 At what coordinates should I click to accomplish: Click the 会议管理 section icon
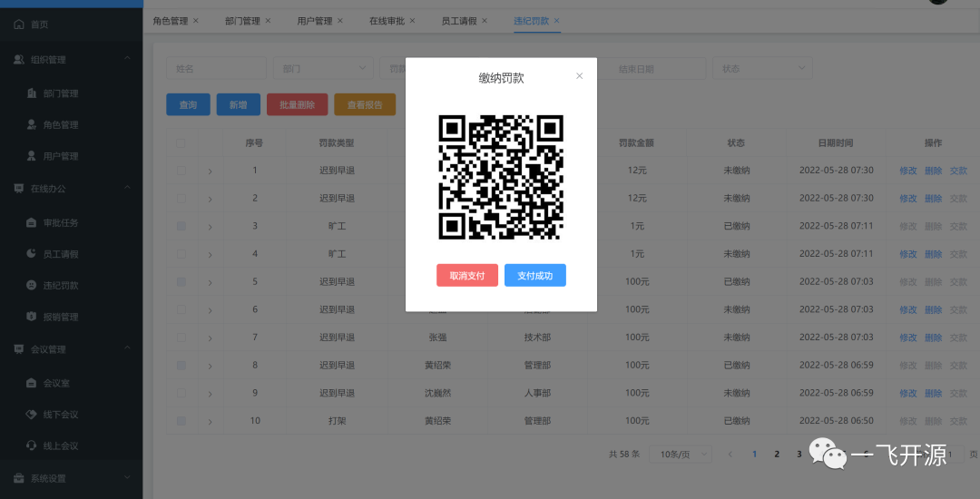pos(19,349)
